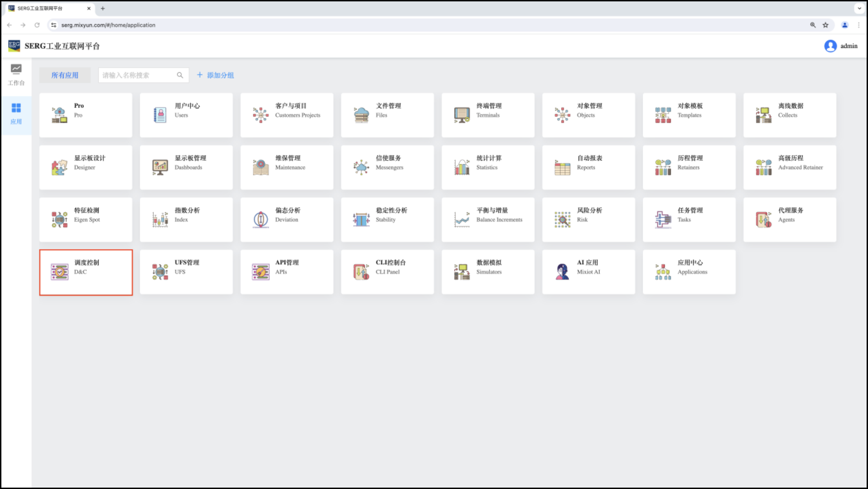This screenshot has height=489, width=868.
Task: Open the Files cloud storage icon
Action: [361, 115]
